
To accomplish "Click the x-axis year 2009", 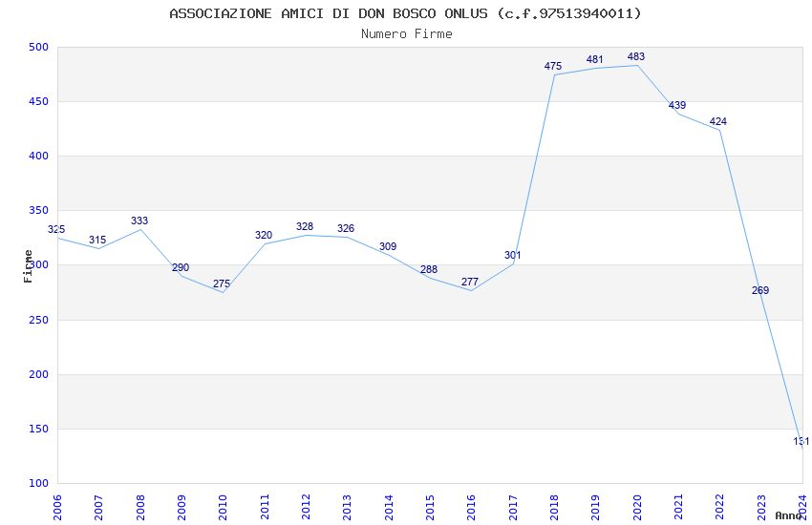I will click(x=182, y=507).
